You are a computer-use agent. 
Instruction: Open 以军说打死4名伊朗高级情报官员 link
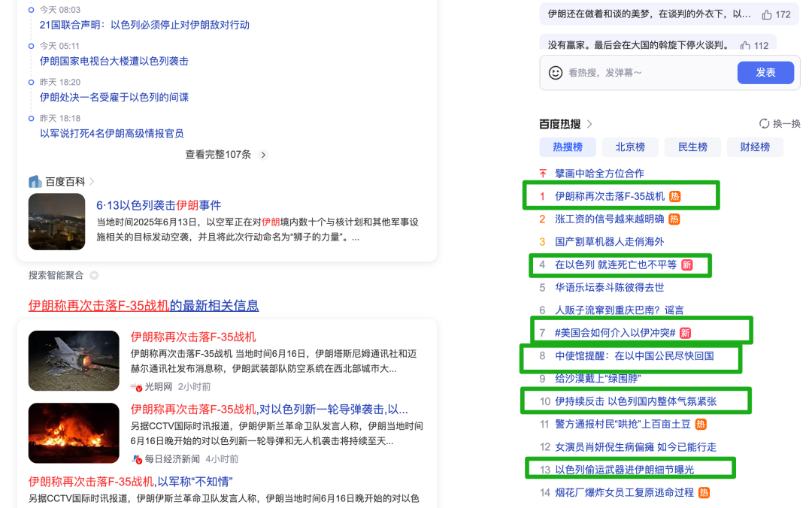[112, 134]
